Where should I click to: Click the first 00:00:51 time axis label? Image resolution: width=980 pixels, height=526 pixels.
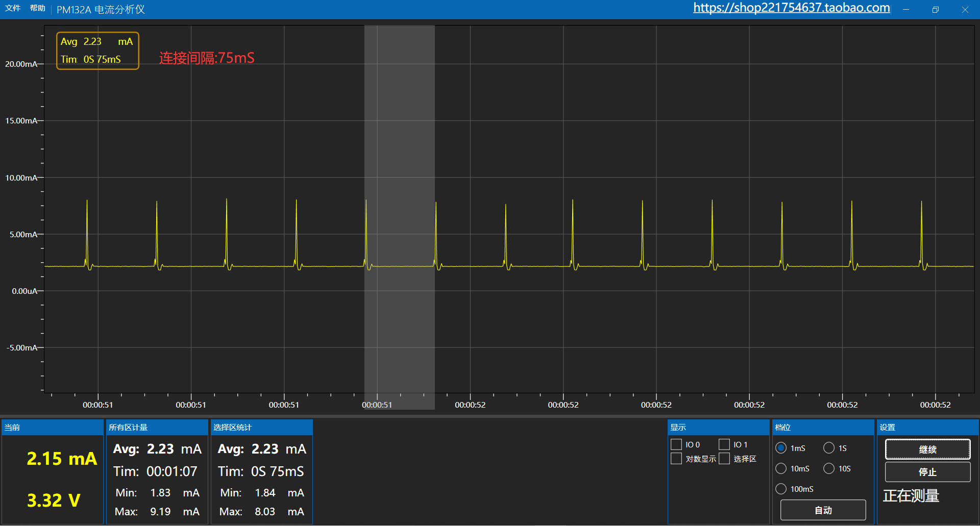[x=98, y=405]
